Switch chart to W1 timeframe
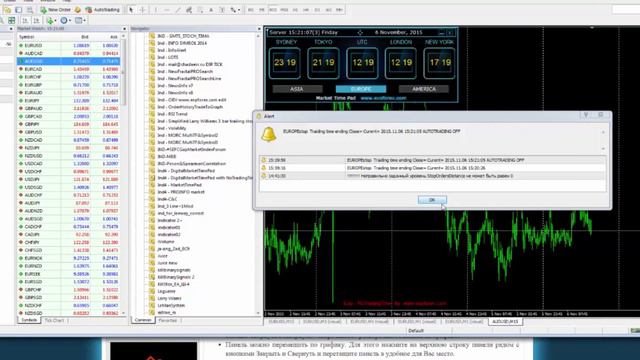 (x=328, y=10)
